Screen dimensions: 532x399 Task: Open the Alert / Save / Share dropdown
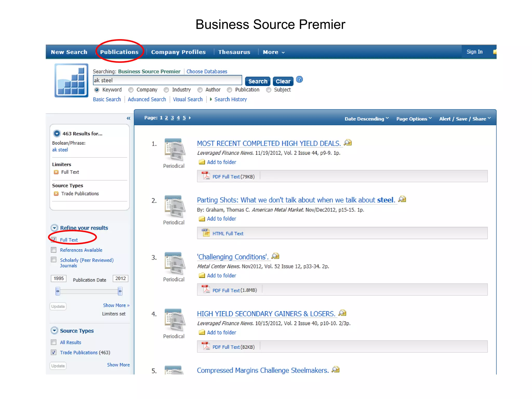[x=465, y=119]
